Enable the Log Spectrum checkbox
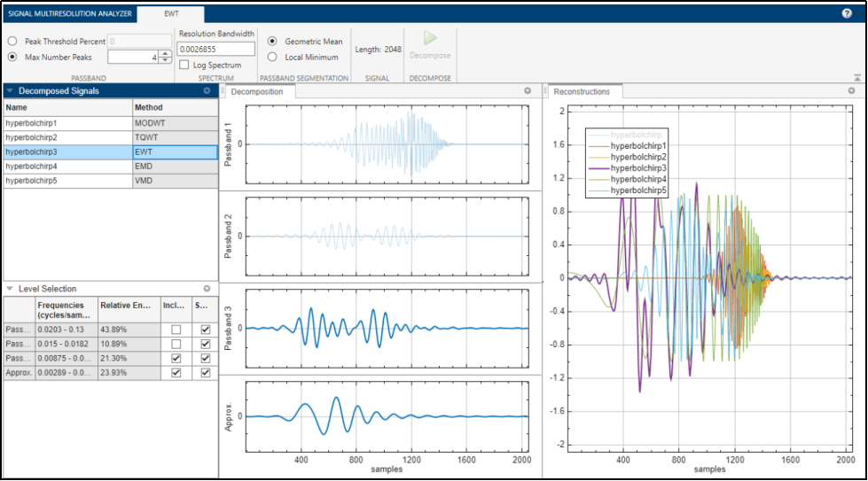 (x=184, y=65)
